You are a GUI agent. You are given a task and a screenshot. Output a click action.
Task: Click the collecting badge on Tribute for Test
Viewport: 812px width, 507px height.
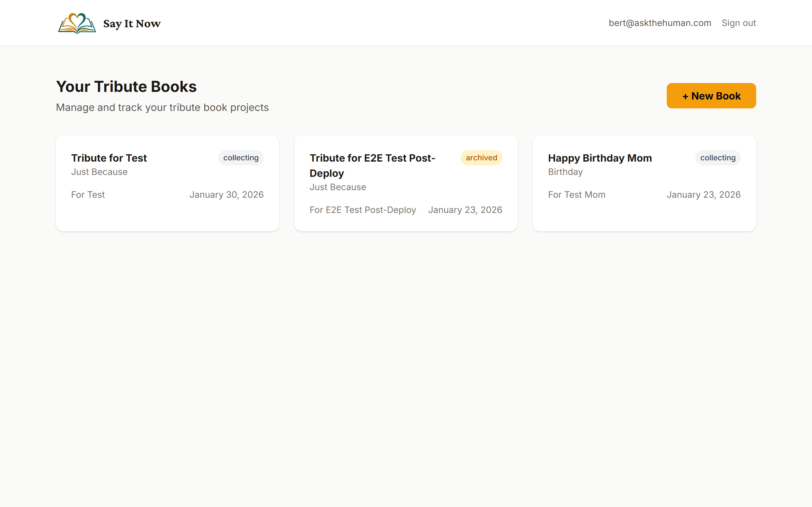coord(241,157)
